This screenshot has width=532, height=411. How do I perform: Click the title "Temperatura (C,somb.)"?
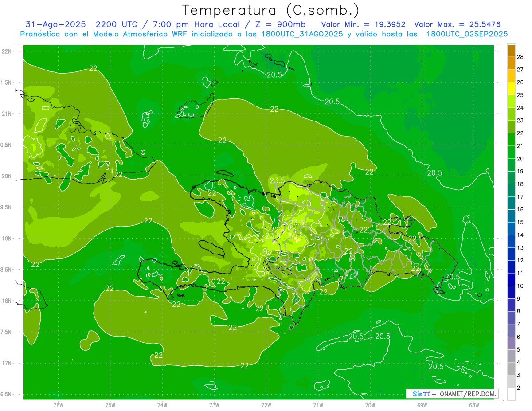coord(270,11)
